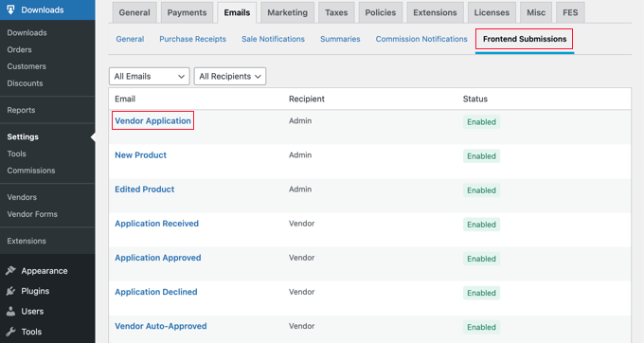644x343 pixels.
Task: Click the Email column header
Action: [x=125, y=99]
